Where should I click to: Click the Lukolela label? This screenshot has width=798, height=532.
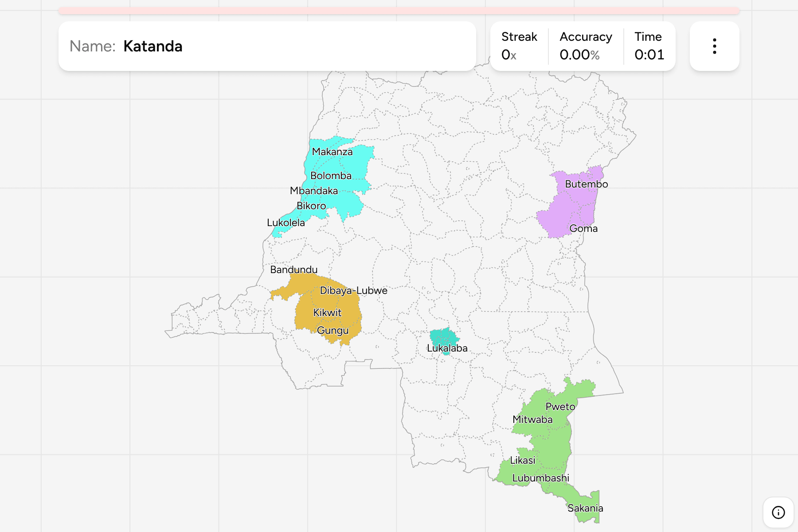pyautogui.click(x=286, y=223)
